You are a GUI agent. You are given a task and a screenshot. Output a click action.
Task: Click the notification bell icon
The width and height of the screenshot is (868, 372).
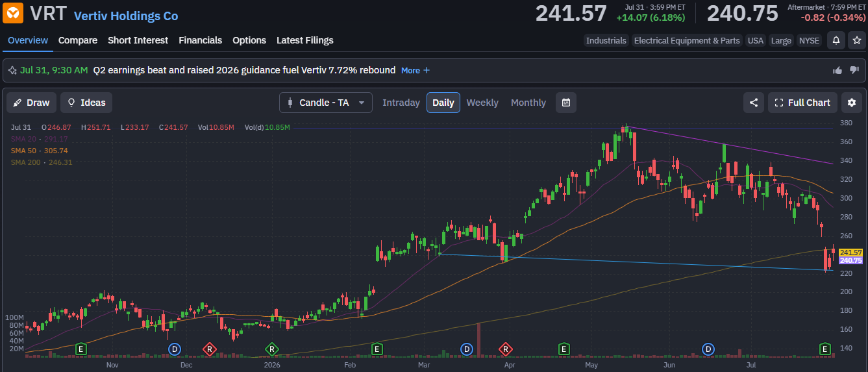click(x=836, y=40)
